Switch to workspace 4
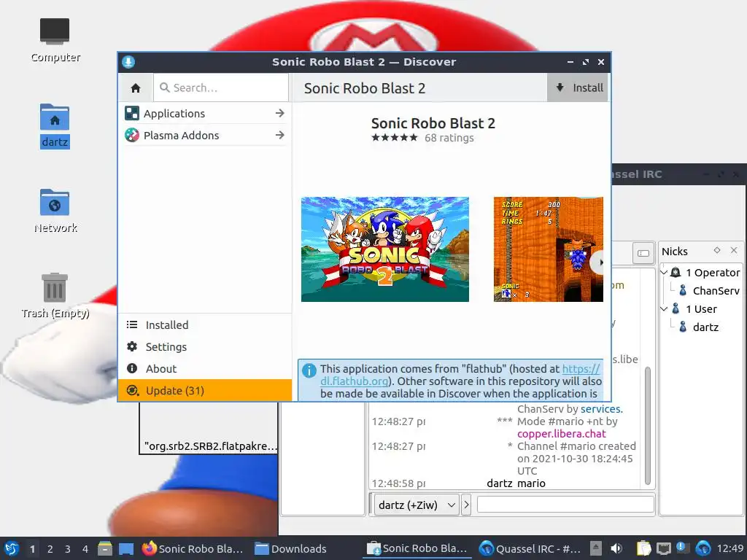 85,549
